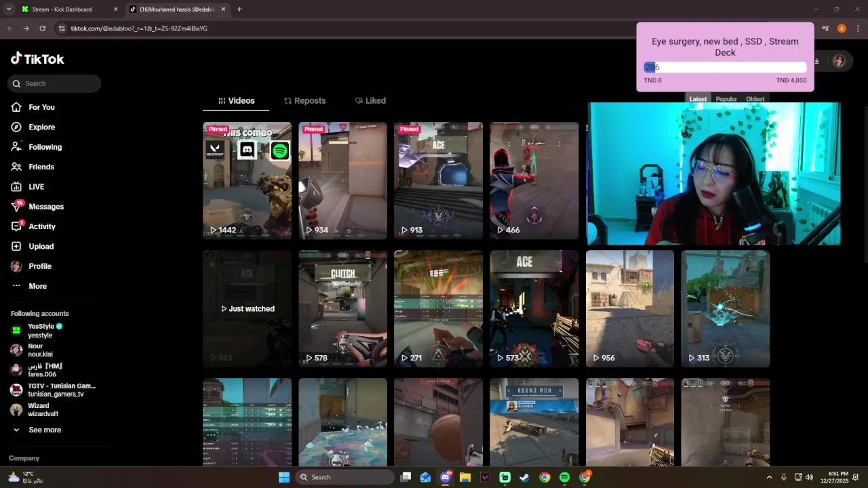
Task: Open the tab search dropdown
Action: coord(8,9)
